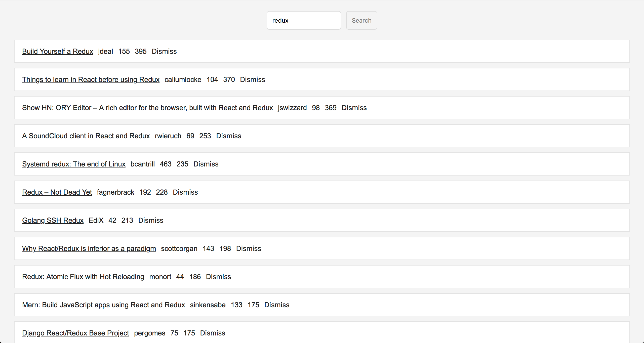Image resolution: width=644 pixels, height=343 pixels.
Task: Dismiss the jswizzard ORY Editor story
Action: coord(354,108)
